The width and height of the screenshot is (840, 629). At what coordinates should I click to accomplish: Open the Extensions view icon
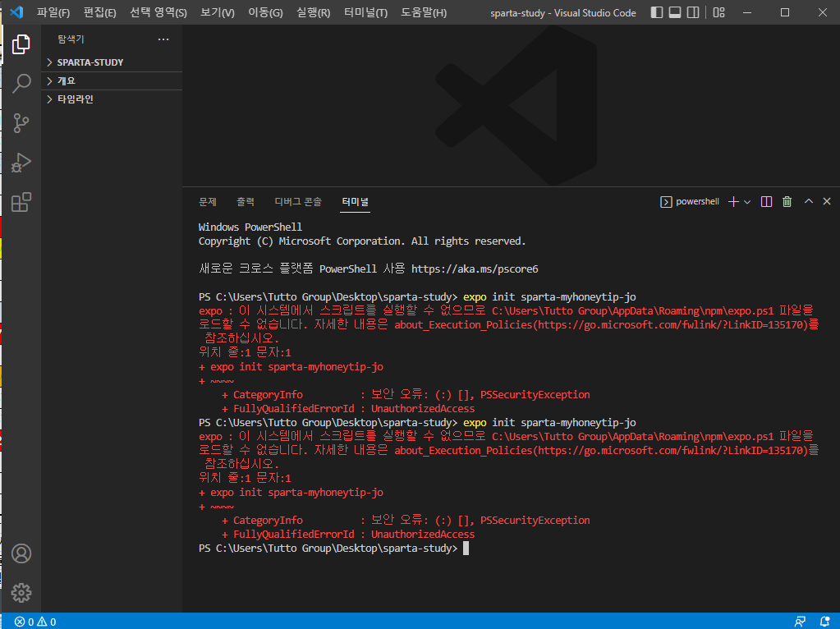21,202
